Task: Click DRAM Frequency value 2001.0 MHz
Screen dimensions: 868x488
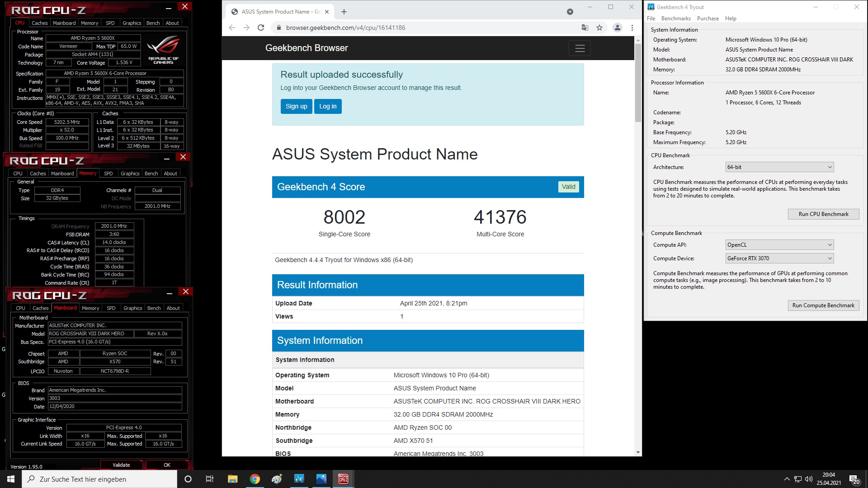Action: coord(114,226)
